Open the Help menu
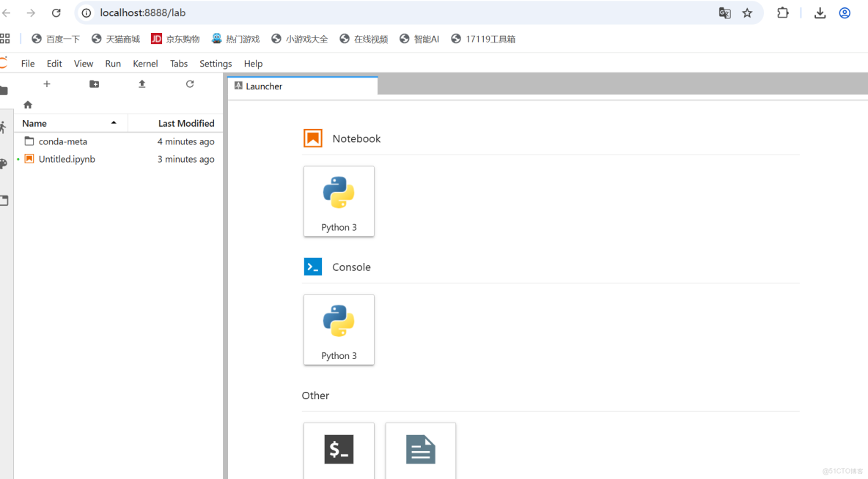 coord(253,64)
